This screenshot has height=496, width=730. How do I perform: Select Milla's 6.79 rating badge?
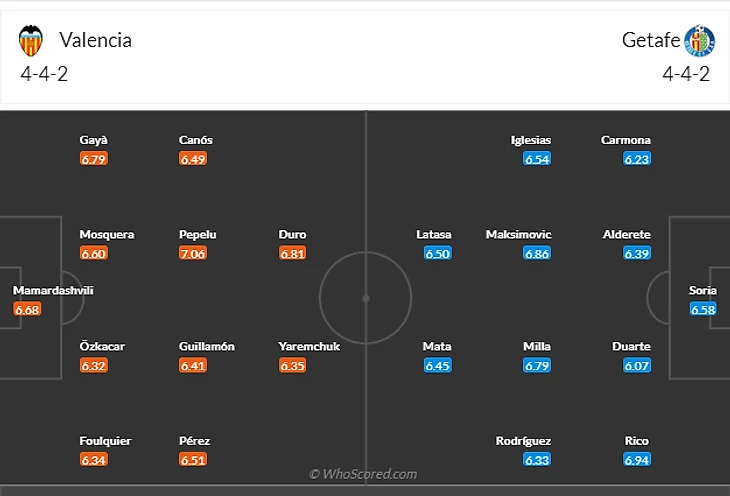pos(537,366)
